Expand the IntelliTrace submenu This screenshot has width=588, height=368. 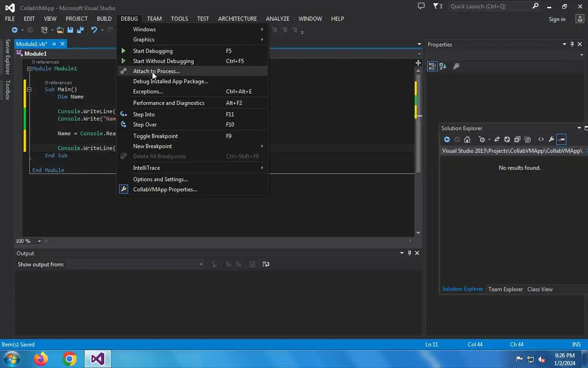[x=192, y=168]
